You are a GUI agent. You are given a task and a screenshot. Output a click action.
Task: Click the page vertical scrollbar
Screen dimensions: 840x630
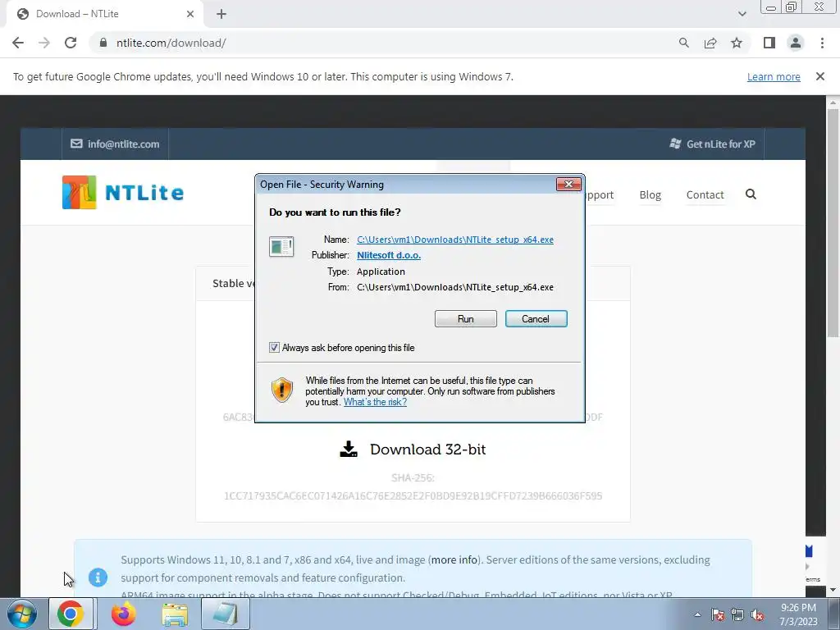tap(833, 222)
